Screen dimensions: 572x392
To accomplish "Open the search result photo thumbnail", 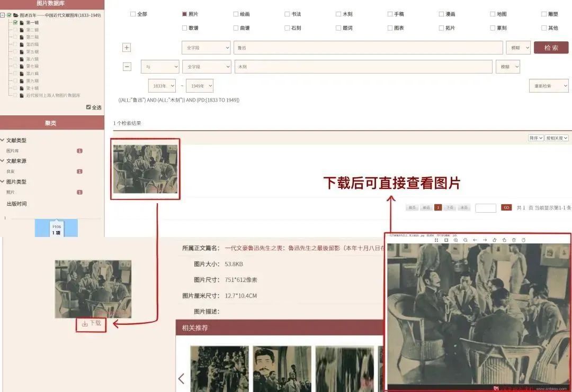I will point(145,169).
